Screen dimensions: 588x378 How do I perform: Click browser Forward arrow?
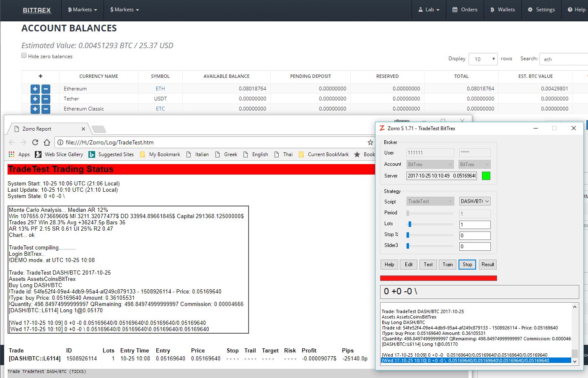(23, 142)
